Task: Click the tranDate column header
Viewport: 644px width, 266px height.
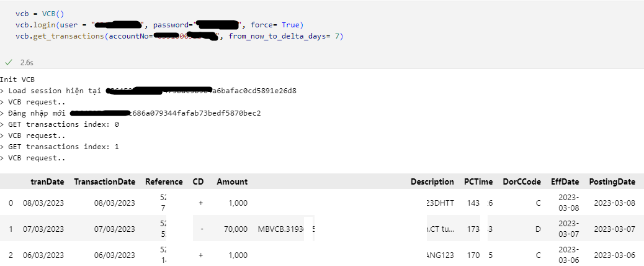Action: click(x=47, y=181)
